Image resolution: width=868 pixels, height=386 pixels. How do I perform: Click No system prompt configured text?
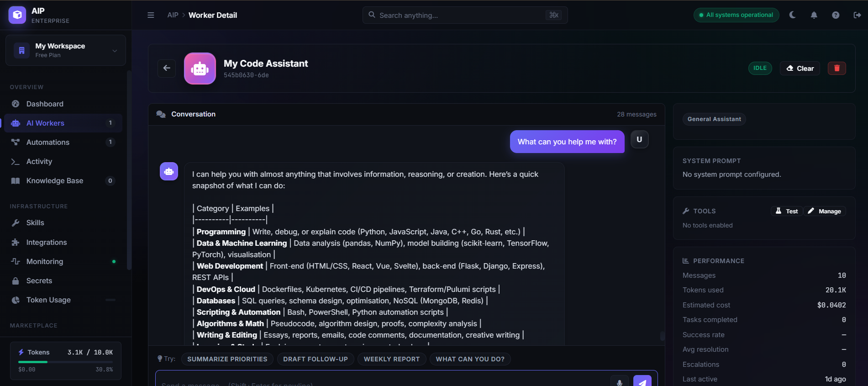(x=731, y=174)
